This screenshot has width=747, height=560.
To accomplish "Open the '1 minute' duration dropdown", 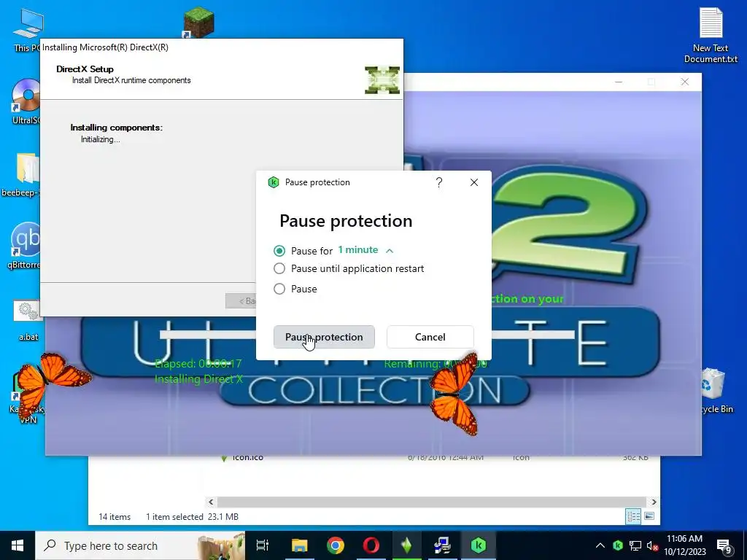I will point(365,250).
